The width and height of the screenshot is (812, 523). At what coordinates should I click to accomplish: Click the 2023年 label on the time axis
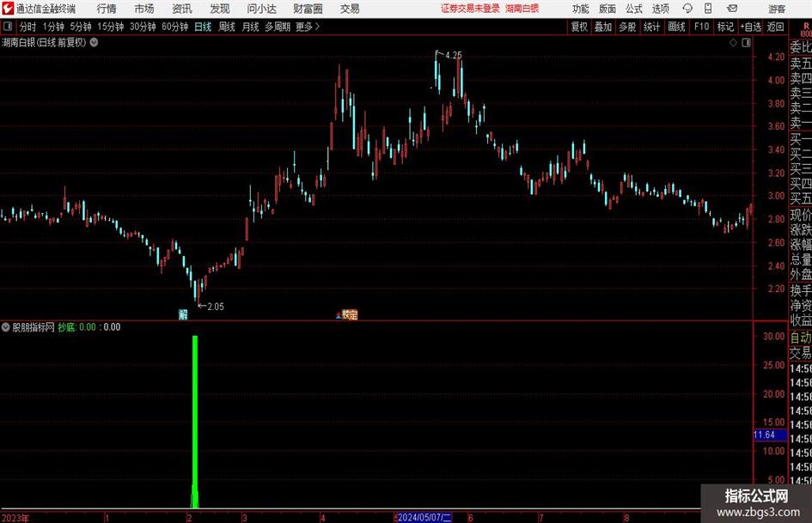click(15, 518)
